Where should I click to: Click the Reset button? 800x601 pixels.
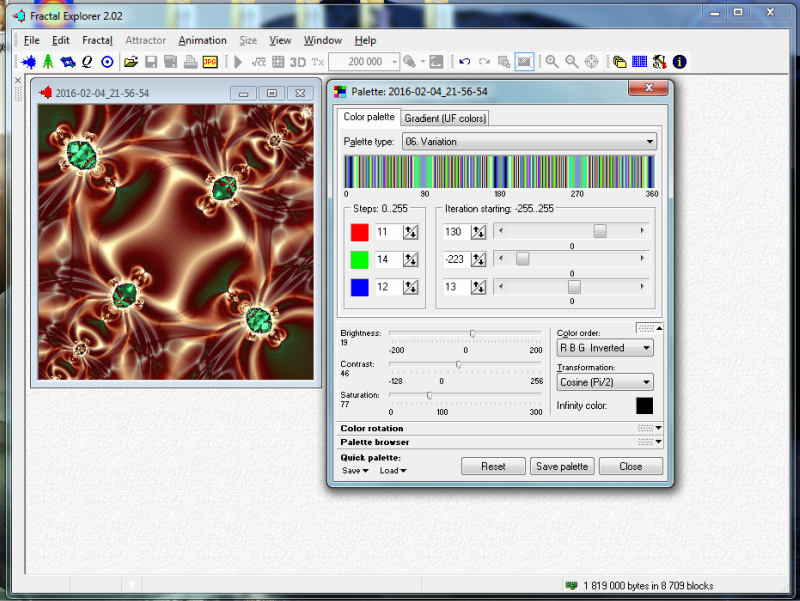coord(493,466)
